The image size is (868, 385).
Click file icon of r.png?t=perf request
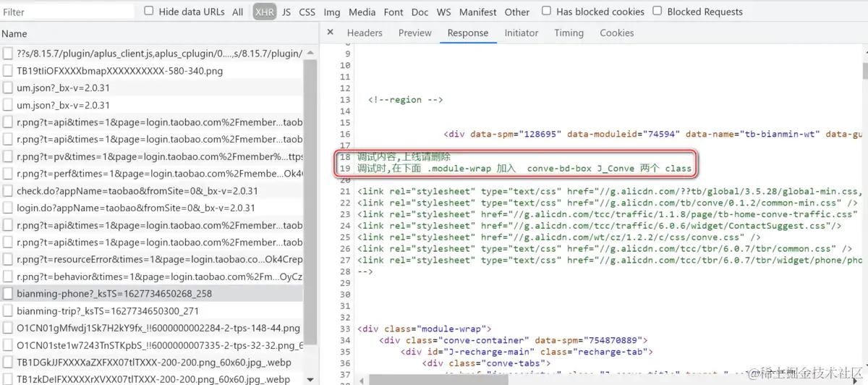[x=8, y=174]
